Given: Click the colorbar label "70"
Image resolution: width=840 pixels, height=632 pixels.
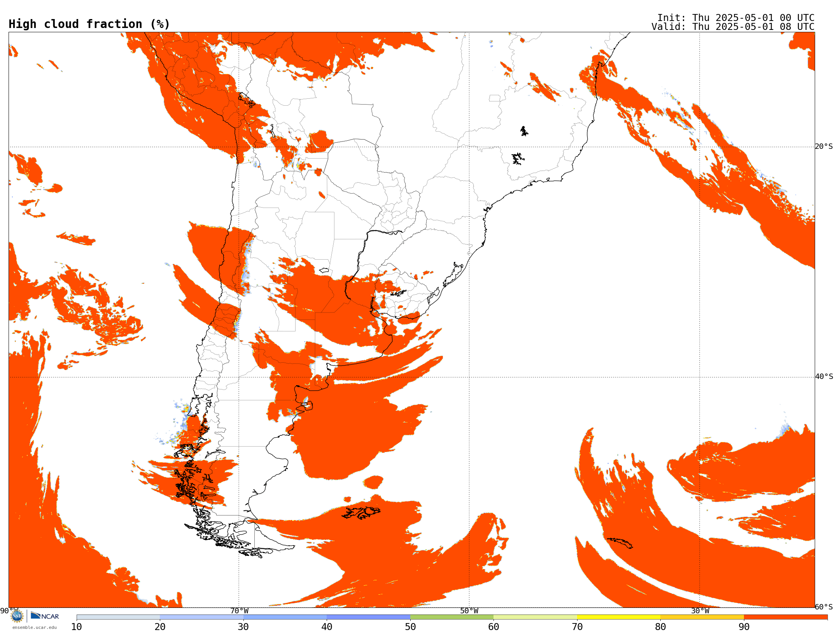Looking at the screenshot, I should click(x=577, y=627).
